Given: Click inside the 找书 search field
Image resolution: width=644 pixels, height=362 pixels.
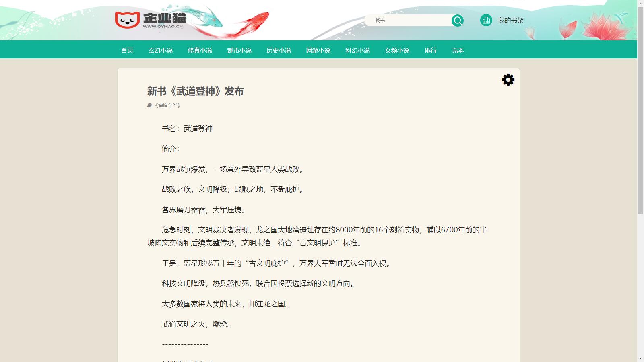Looking at the screenshot, I should (x=407, y=20).
